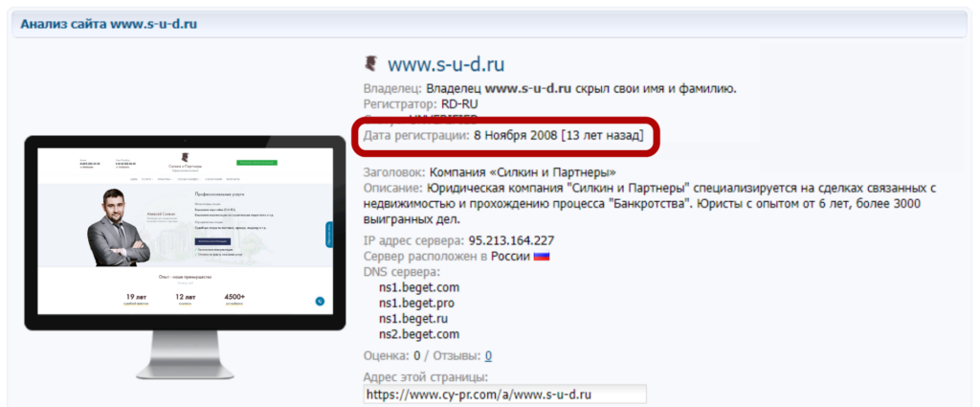This screenshot has height=407, width=980.
Task: Click the 'Сервер расположен в России' text
Action: (x=446, y=257)
